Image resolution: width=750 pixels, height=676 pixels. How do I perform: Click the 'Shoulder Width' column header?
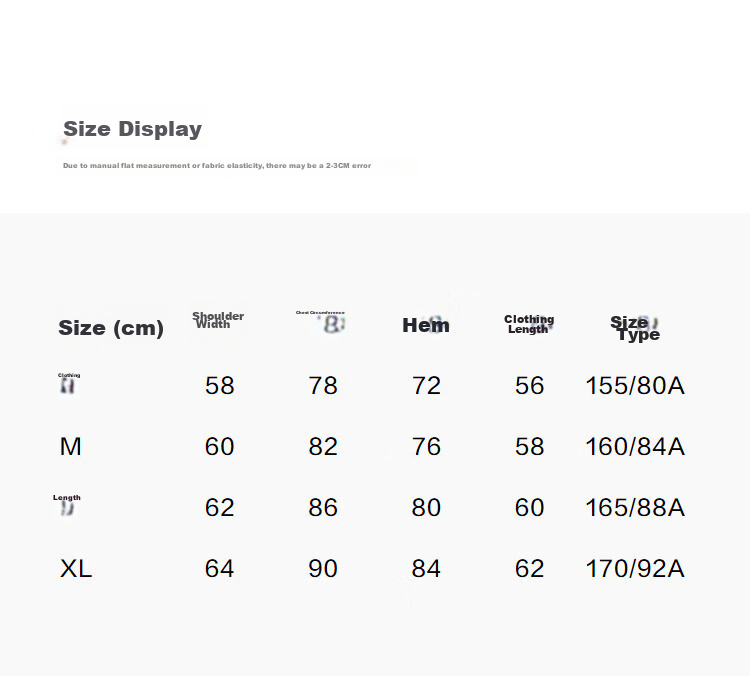click(x=218, y=320)
